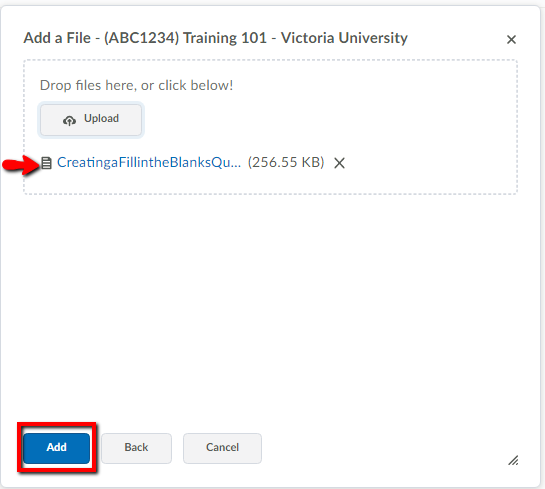545x489 pixels.
Task: Select the (256.55 KB) file size label
Action: (286, 162)
